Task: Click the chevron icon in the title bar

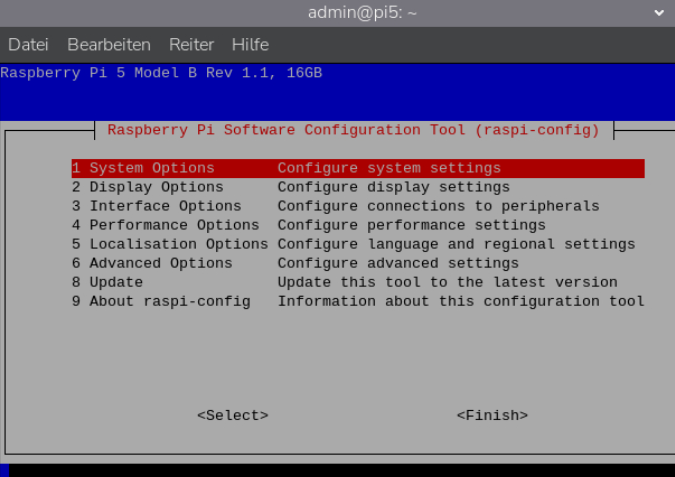Action: (659, 13)
